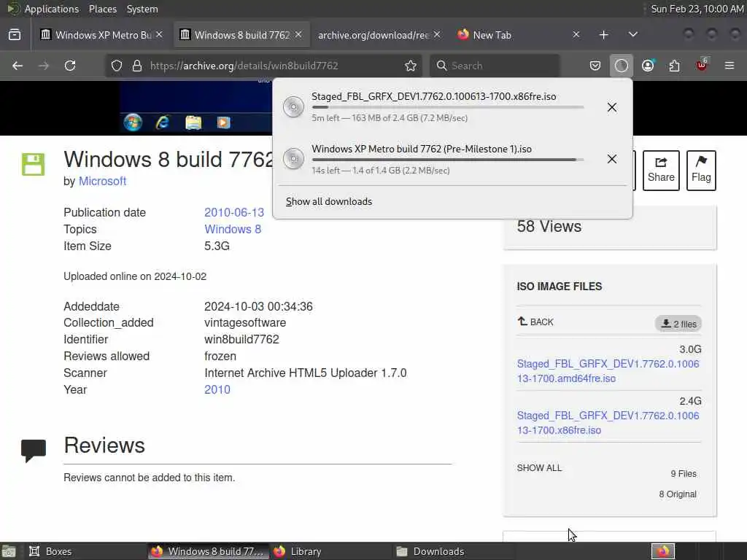Image resolution: width=747 pixels, height=560 pixels.
Task: Focus the Search box
Action: pos(495,66)
